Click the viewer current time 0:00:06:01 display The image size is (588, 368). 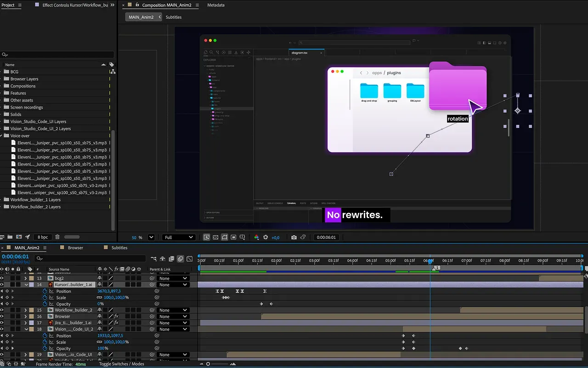(x=327, y=237)
